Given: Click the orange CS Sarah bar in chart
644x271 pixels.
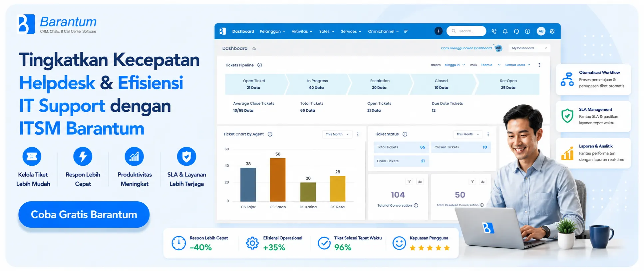Looking at the screenshot, I should pyautogui.click(x=278, y=180).
